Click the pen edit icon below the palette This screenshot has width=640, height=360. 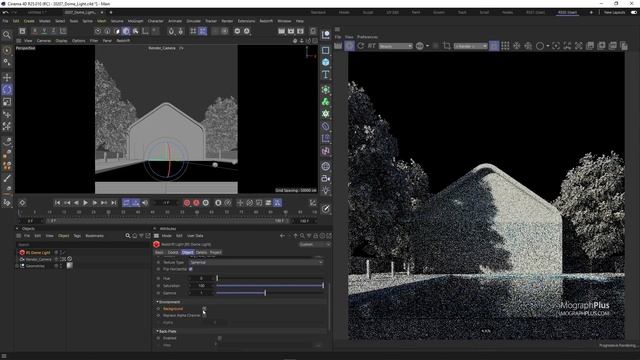325,209
